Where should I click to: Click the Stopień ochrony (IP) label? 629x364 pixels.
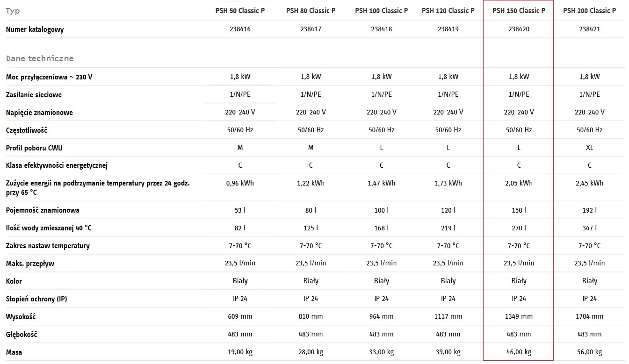coord(36,299)
